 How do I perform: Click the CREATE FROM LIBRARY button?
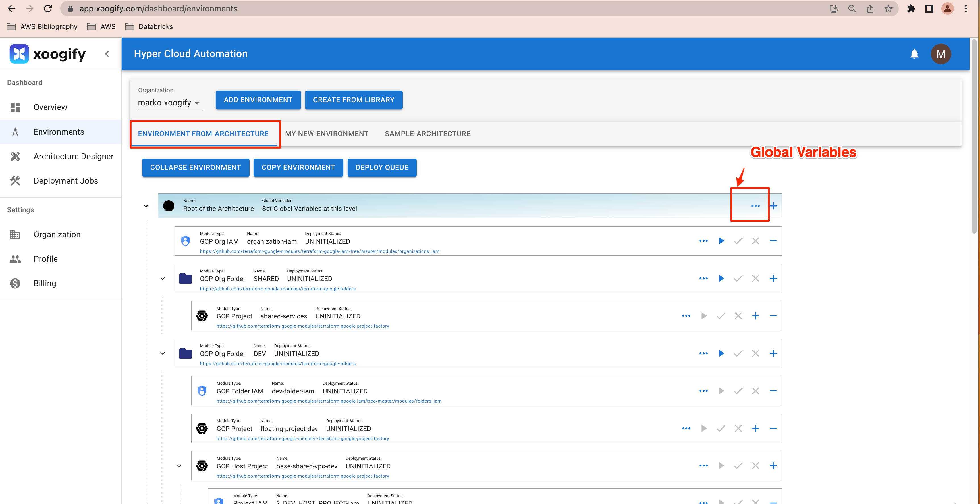point(353,100)
